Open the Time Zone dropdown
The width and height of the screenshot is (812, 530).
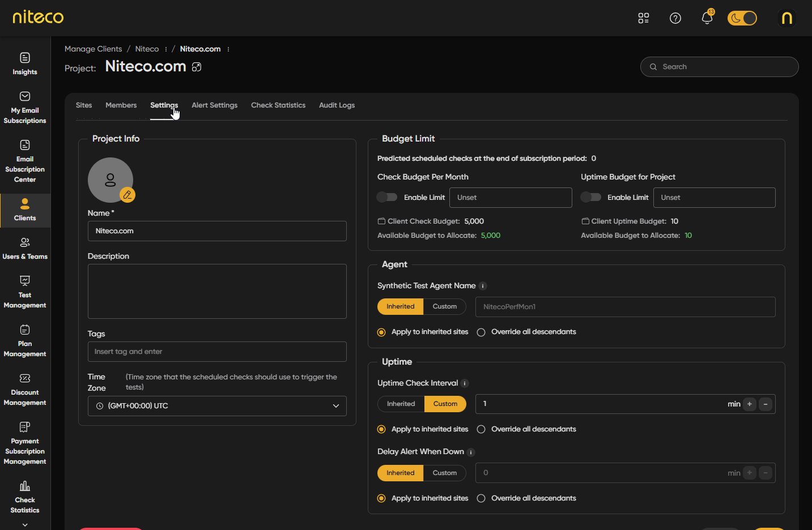tap(217, 406)
